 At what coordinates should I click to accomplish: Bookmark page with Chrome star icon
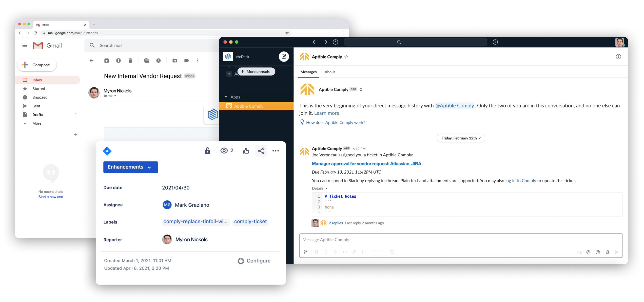[x=287, y=33]
